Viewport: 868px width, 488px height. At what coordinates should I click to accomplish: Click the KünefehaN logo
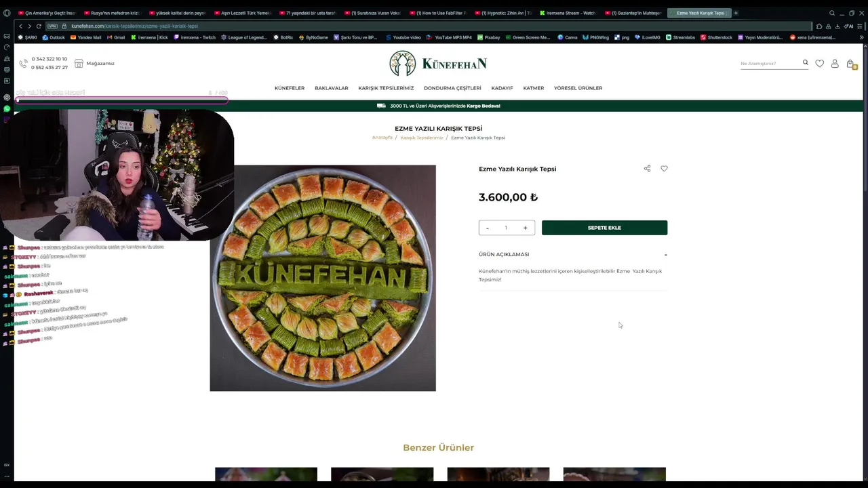point(438,64)
